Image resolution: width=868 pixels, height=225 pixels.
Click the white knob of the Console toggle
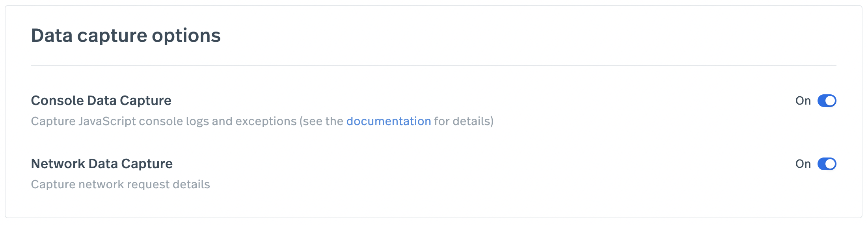(x=830, y=101)
